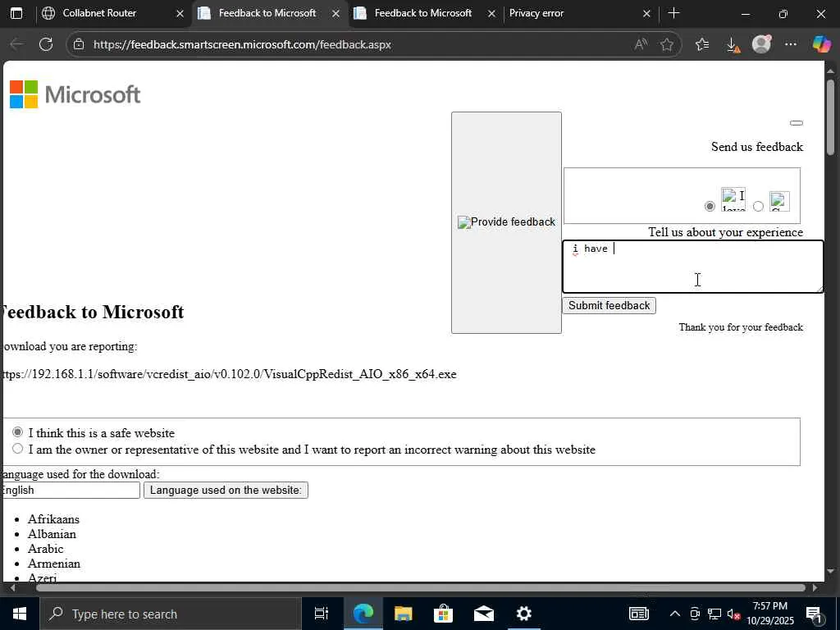840x630 pixels.
Task: Click the Provide feedback button
Action: [506, 222]
